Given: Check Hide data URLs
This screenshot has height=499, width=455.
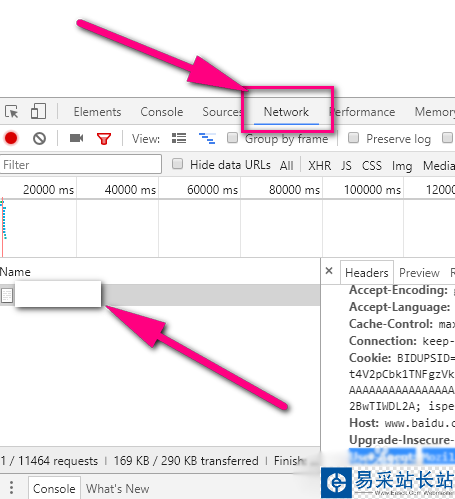Looking at the screenshot, I should coord(177,164).
